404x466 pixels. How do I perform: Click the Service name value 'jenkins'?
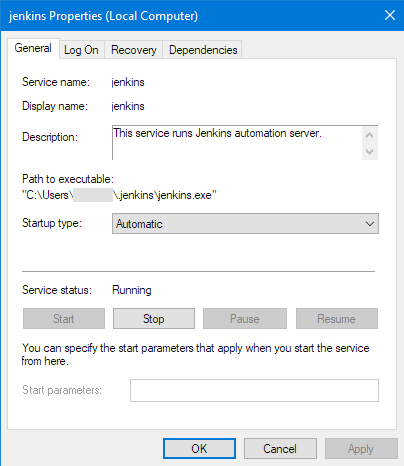pos(128,82)
